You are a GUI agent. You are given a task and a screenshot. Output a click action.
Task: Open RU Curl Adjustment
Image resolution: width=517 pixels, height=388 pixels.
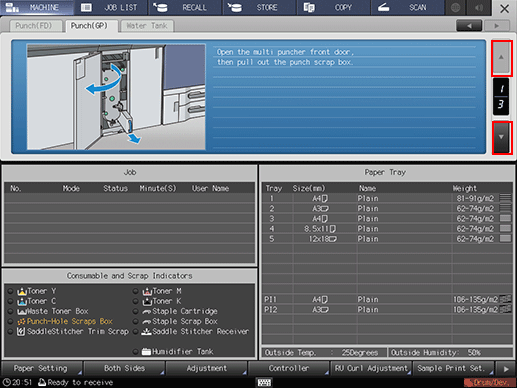pyautogui.click(x=371, y=368)
